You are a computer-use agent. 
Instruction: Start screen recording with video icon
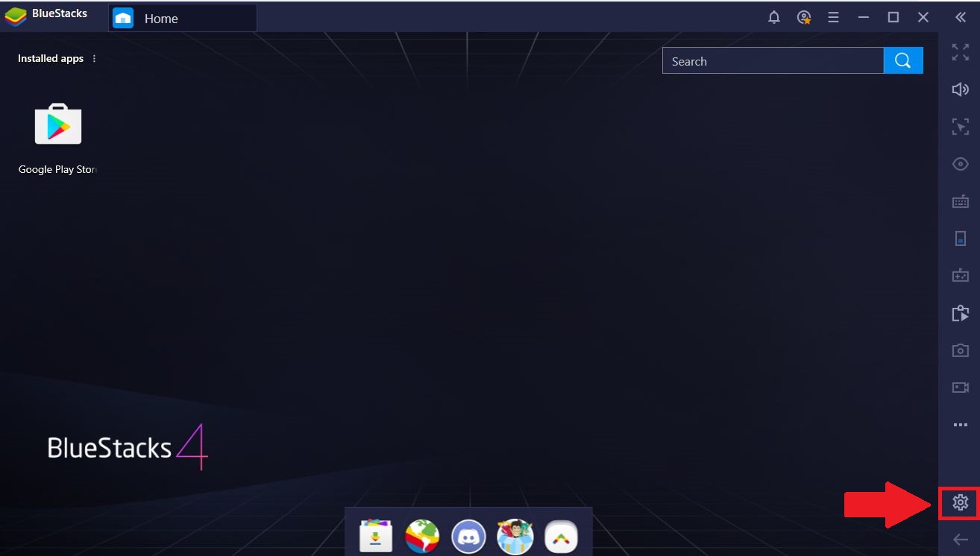pyautogui.click(x=961, y=388)
